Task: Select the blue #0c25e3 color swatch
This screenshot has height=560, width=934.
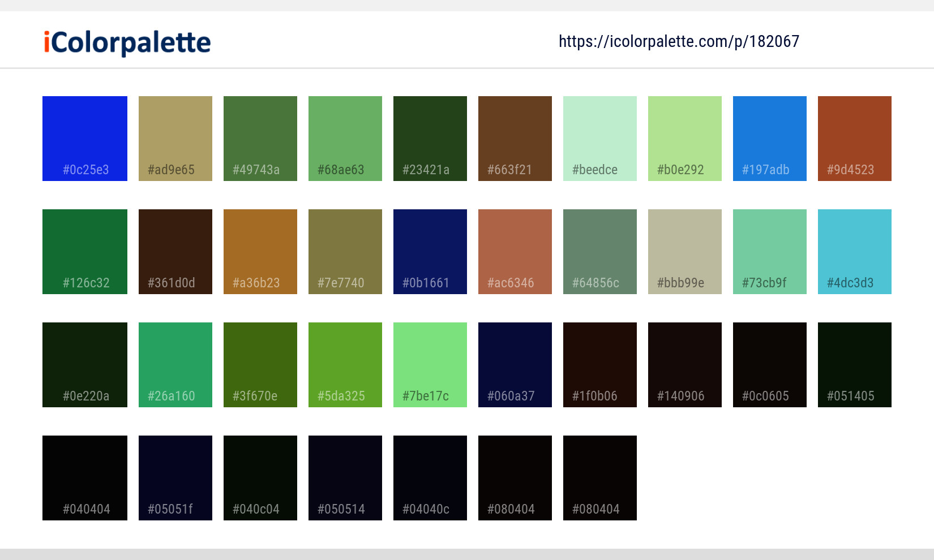Action: [x=84, y=138]
